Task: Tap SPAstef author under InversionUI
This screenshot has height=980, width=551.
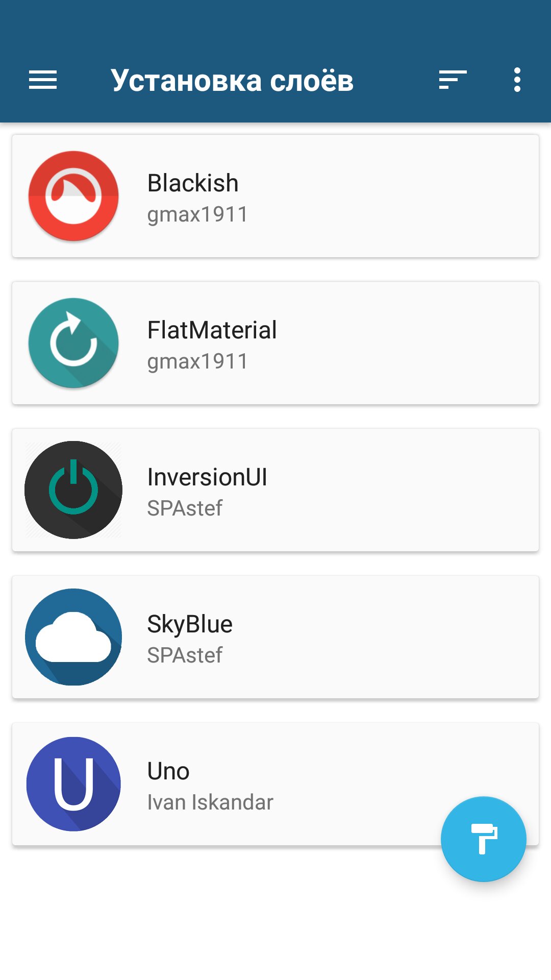Action: click(185, 508)
